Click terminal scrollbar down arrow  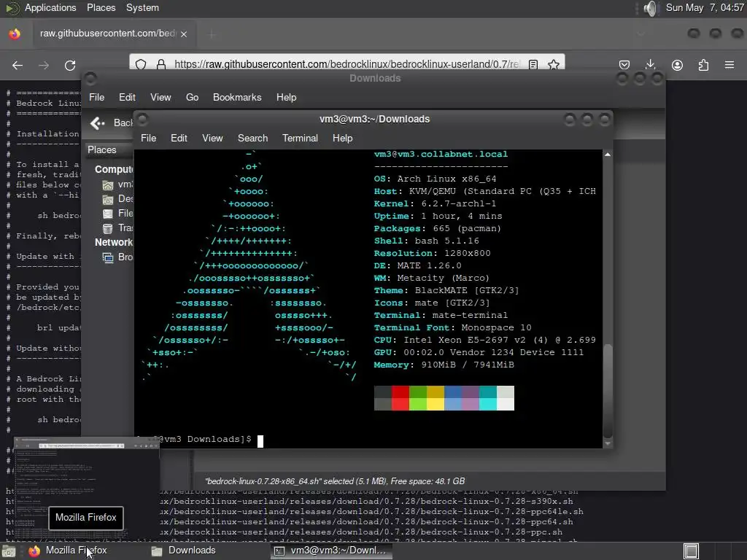608,443
